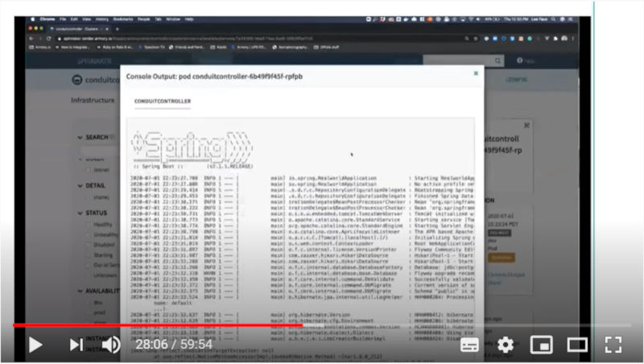
Task: Open the Bookmarks menu
Action: (x=123, y=19)
